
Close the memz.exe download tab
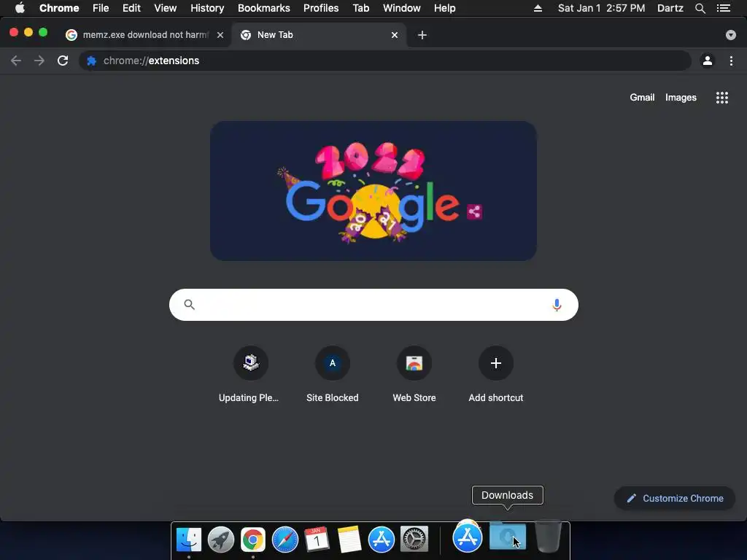tap(220, 35)
